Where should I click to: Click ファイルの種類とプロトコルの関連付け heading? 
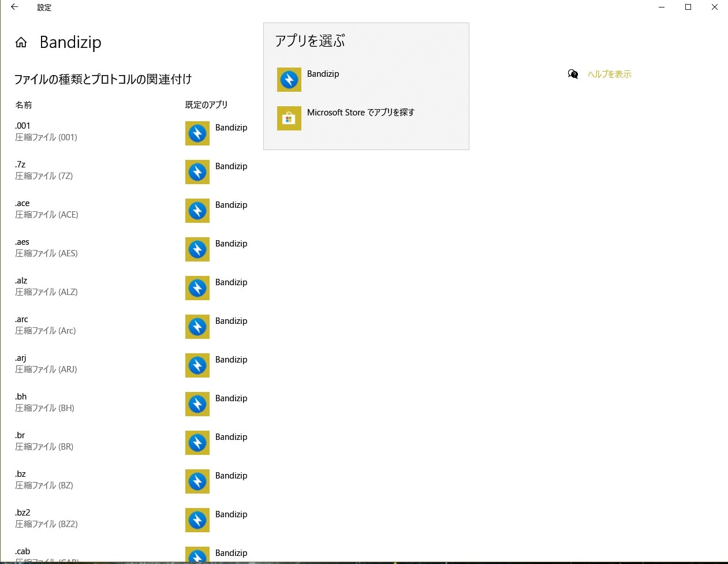[103, 79]
